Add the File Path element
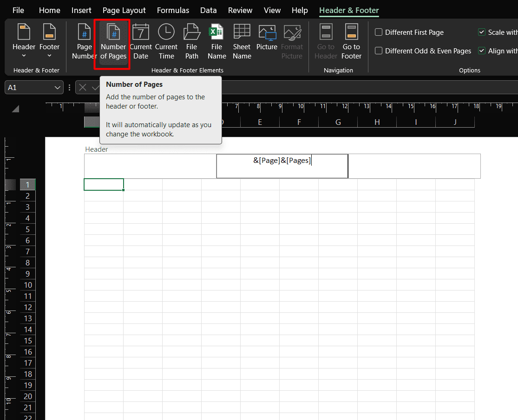Viewport: 518px width, 420px height. (191, 41)
